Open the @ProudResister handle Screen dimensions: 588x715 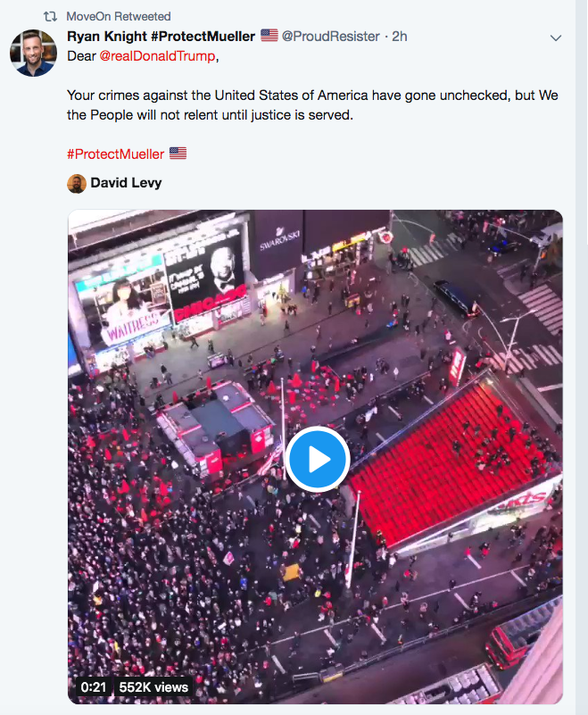click(330, 37)
